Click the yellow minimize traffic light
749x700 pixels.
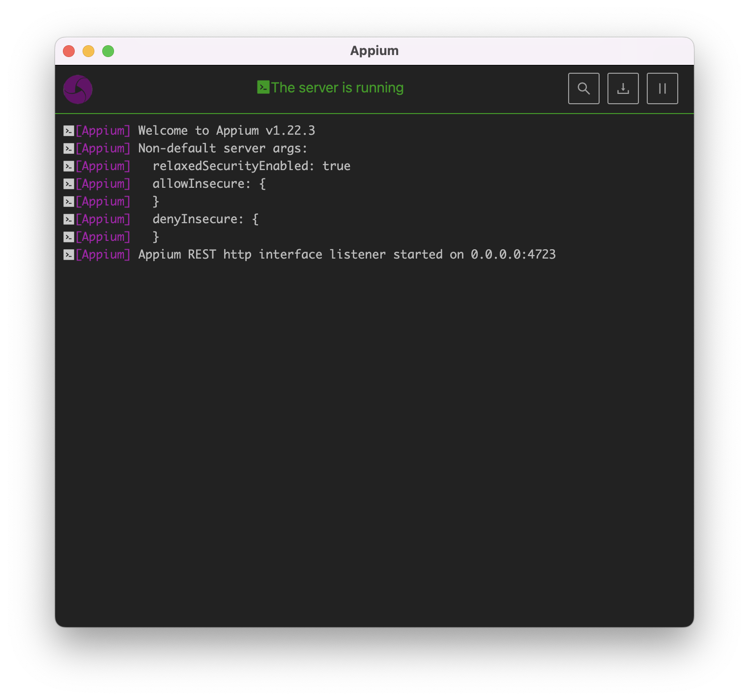point(88,51)
